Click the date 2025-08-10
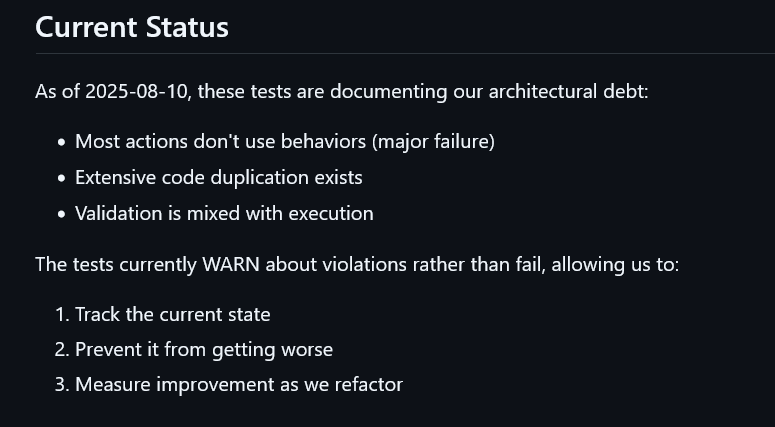The height and width of the screenshot is (427, 775). click(138, 91)
